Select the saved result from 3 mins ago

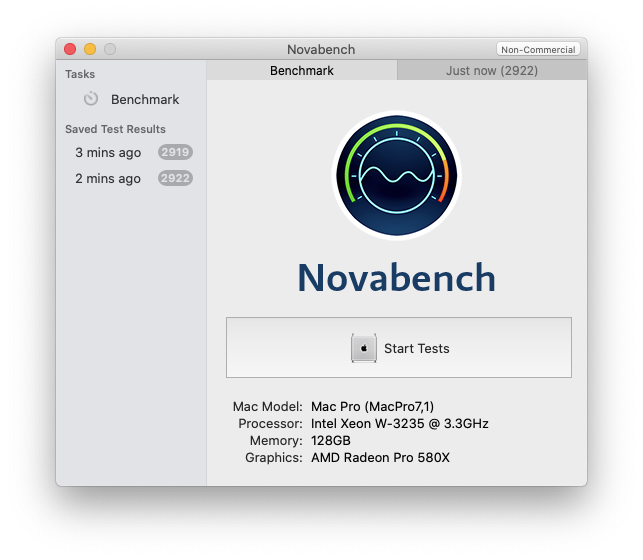point(131,152)
